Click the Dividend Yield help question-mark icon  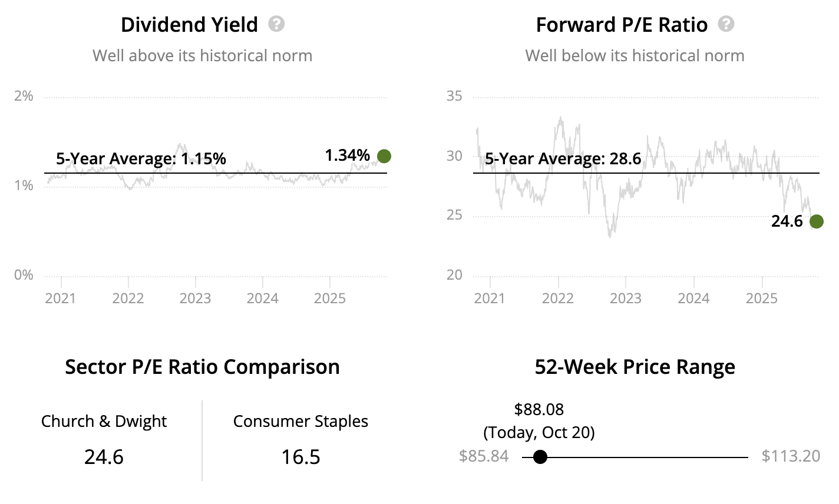[x=276, y=25]
